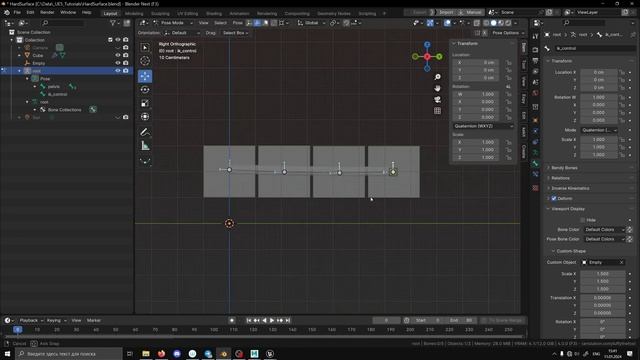The width and height of the screenshot is (640, 360).
Task: Open Object Data armature properties tab
Action: [535, 152]
